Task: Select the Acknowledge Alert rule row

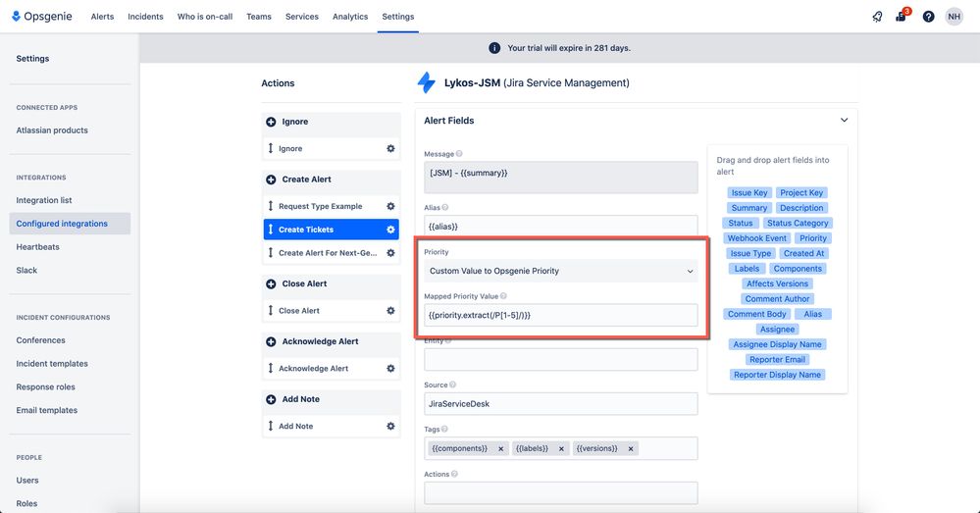Action: click(332, 369)
